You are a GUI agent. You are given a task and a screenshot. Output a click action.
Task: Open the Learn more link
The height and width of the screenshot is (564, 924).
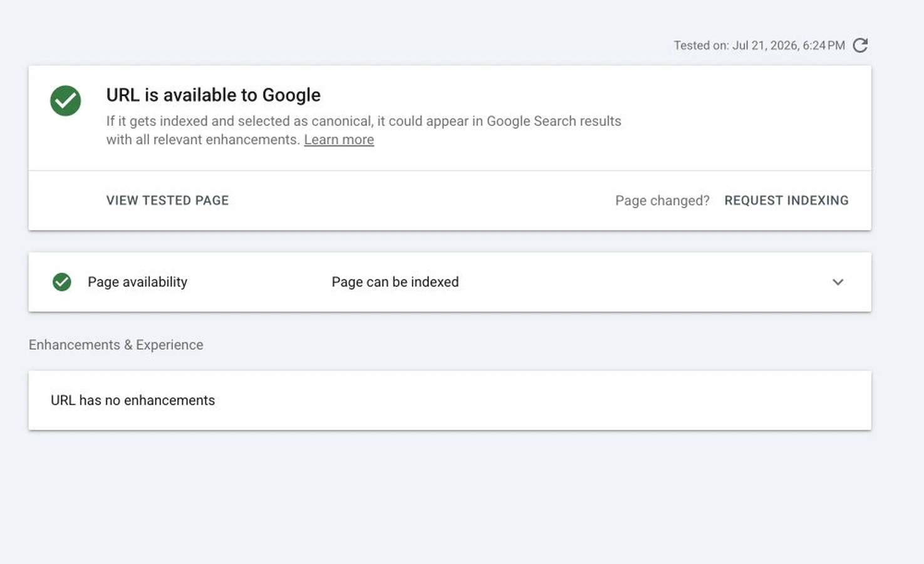click(339, 140)
